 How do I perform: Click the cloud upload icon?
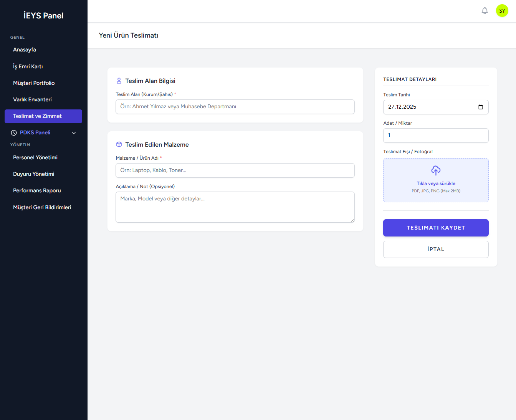[436, 170]
